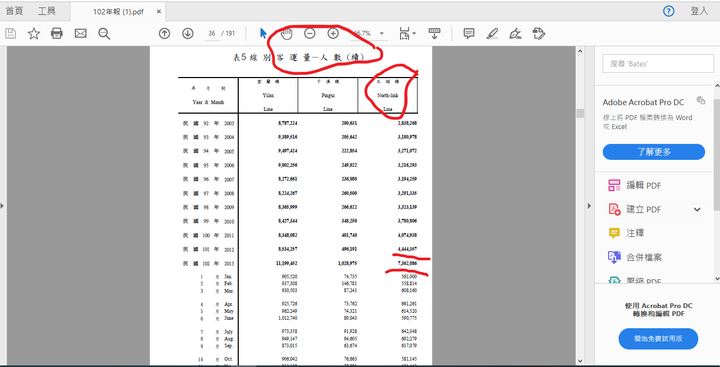
Task: Select the hand pan tool
Action: (x=287, y=34)
